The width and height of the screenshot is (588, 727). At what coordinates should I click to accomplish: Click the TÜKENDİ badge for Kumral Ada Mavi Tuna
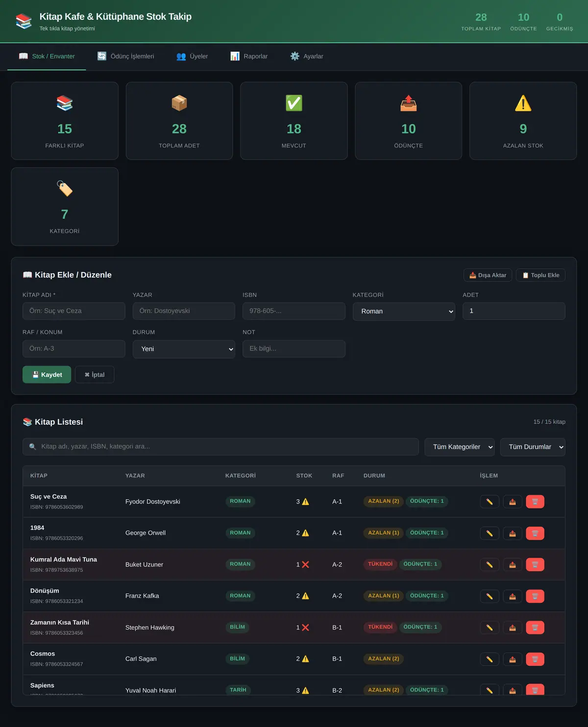coord(380,564)
